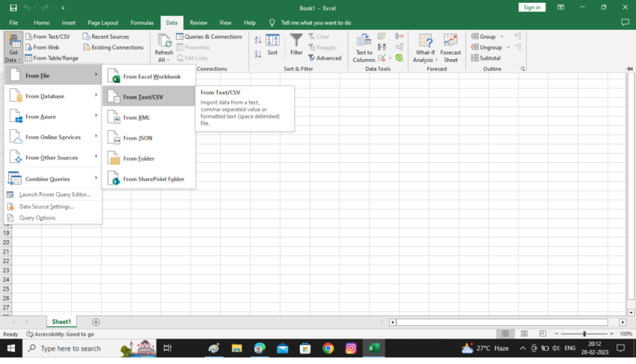The width and height of the screenshot is (636, 364).
Task: Open Query Options
Action: coord(53,218)
